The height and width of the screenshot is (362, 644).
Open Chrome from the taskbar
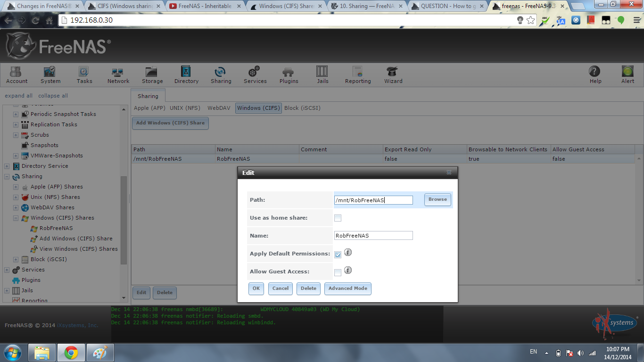[x=71, y=353]
